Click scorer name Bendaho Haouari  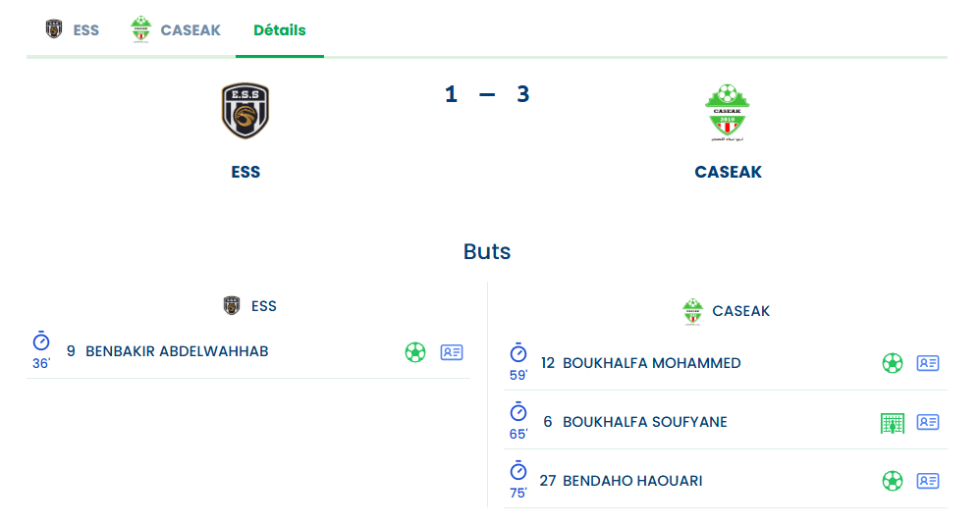tap(632, 481)
